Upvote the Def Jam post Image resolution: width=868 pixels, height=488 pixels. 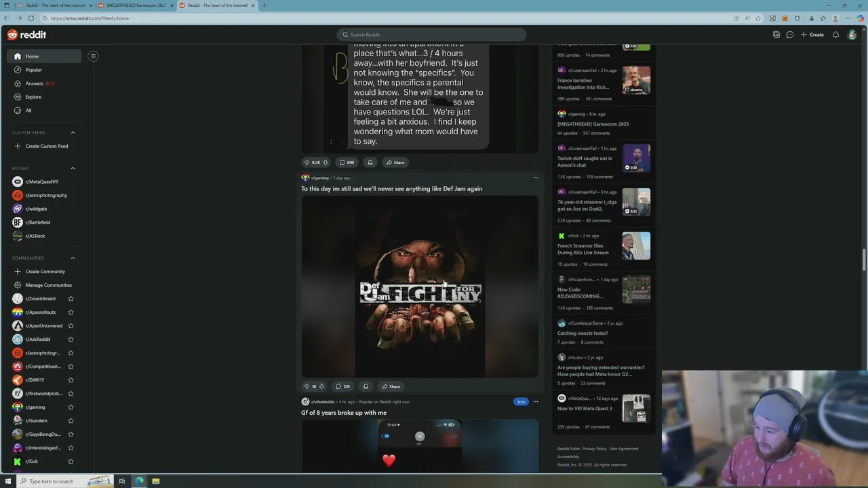coord(307,386)
